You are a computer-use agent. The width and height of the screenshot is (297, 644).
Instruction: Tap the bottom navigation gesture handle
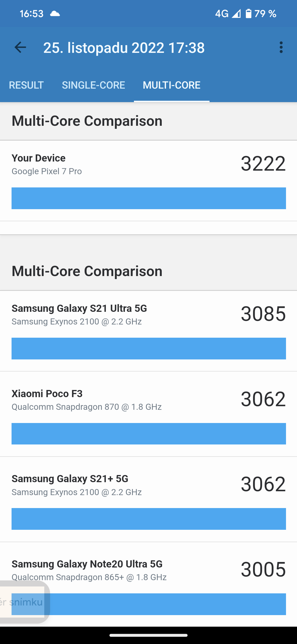(x=148, y=635)
